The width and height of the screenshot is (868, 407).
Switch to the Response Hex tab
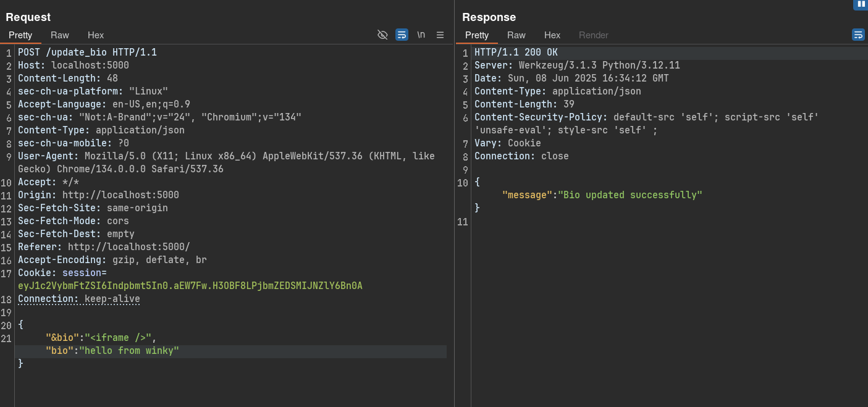pyautogui.click(x=552, y=35)
